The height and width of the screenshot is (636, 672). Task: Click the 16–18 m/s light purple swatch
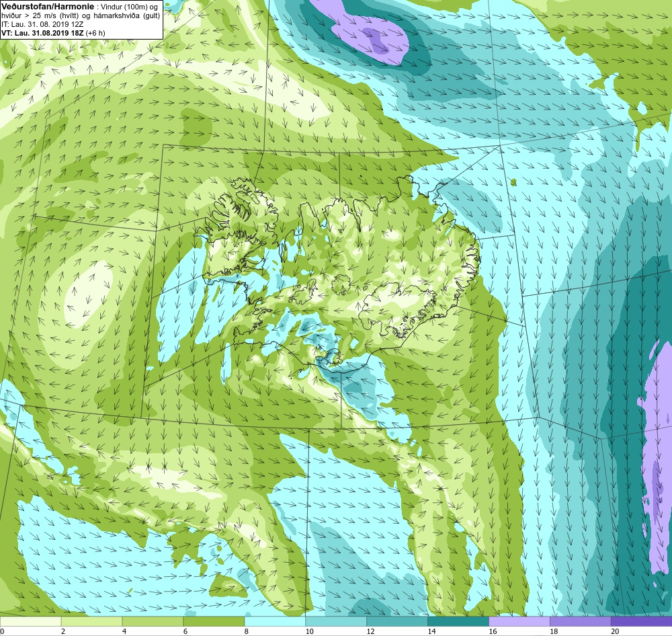tap(519, 621)
